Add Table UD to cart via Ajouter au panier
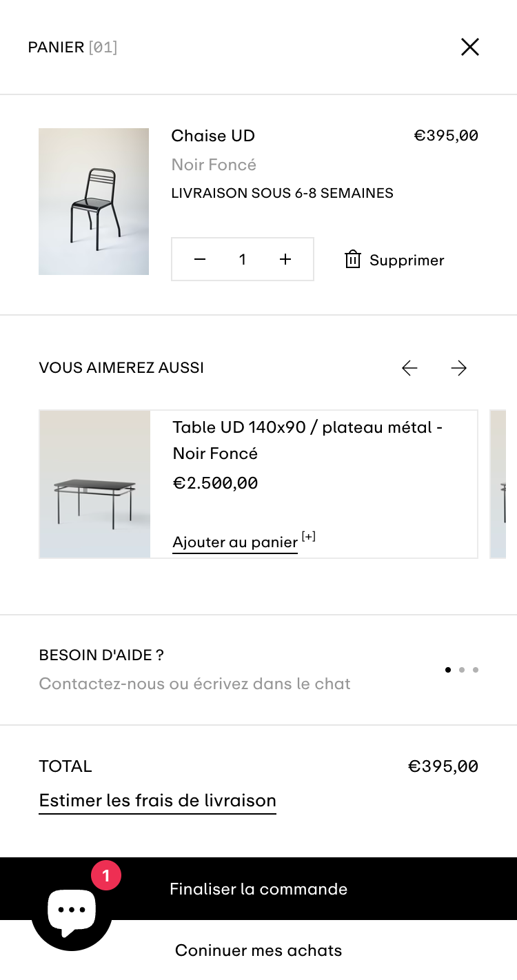The image size is (517, 980). pyautogui.click(x=235, y=542)
